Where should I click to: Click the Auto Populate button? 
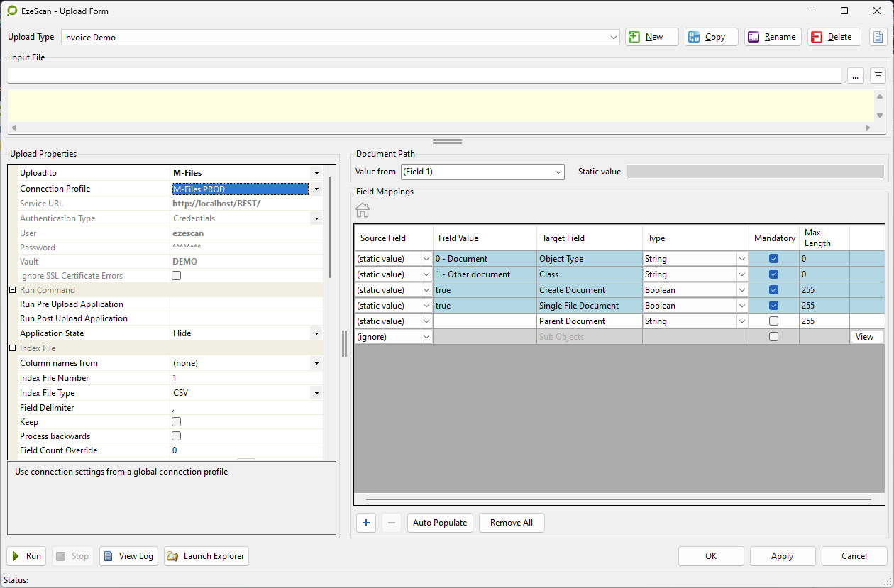tap(440, 523)
